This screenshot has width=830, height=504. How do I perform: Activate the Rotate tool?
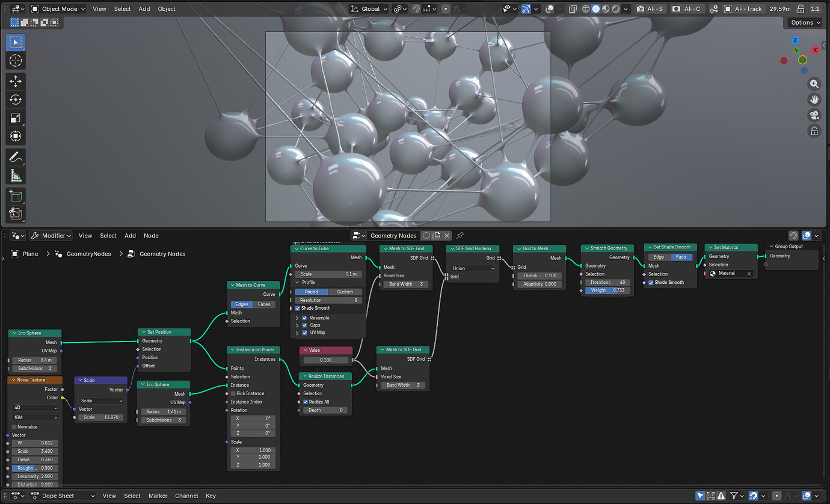[16, 99]
